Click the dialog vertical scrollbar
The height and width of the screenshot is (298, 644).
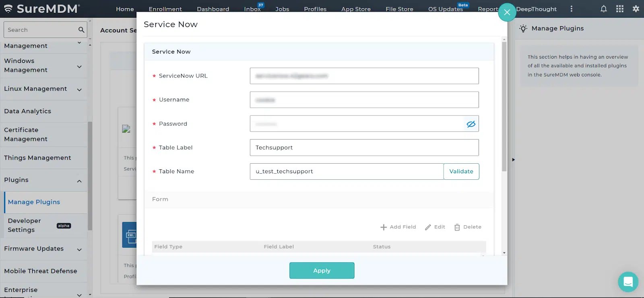point(504,107)
